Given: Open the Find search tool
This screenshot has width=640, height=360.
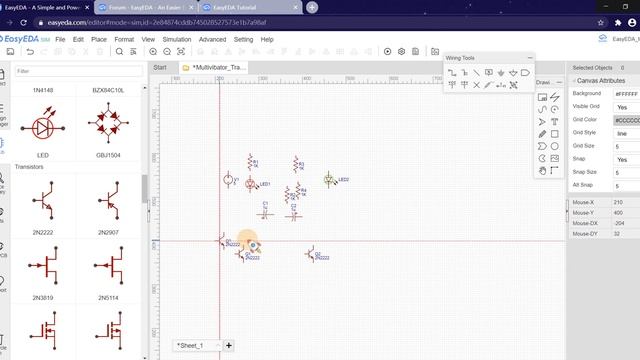Looking at the screenshot, I should click(119, 52).
